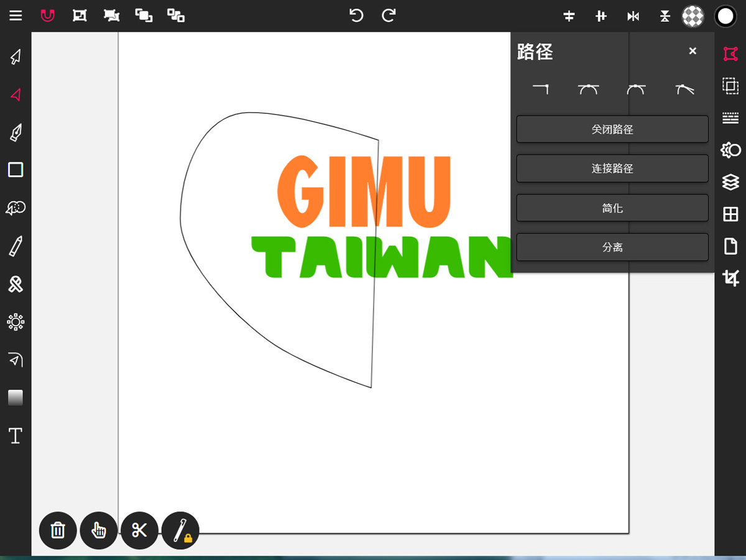
Task: Set node type to asymmetric handle
Action: point(684,90)
